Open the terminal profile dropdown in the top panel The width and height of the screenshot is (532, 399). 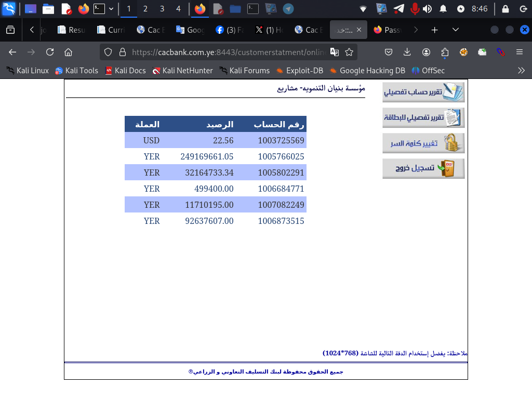[x=111, y=8]
